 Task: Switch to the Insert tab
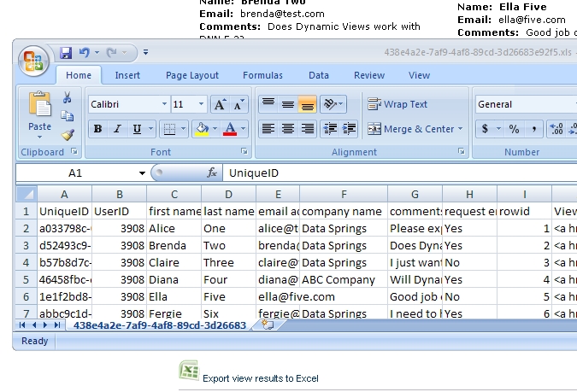127,75
